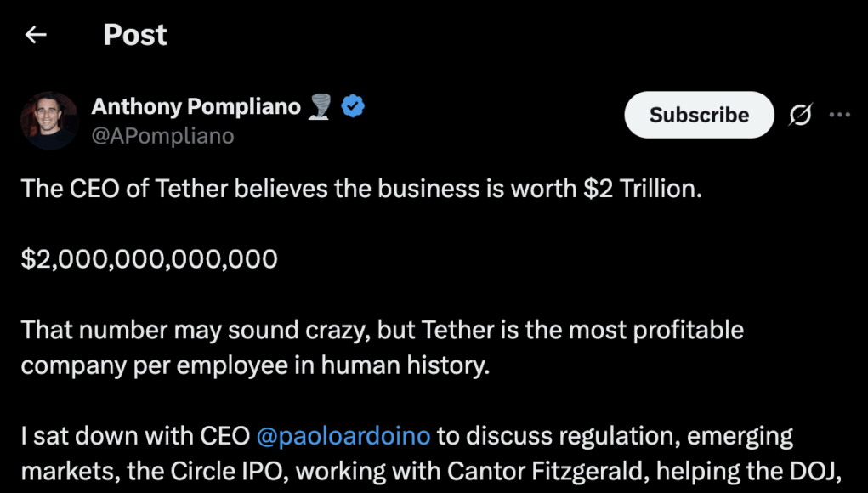Image resolution: width=868 pixels, height=493 pixels.
Task: Go back using the left arrow
Action: 36,35
